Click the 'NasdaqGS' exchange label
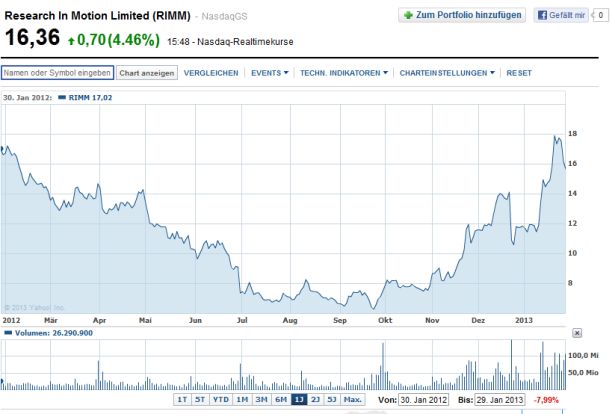 (x=224, y=16)
